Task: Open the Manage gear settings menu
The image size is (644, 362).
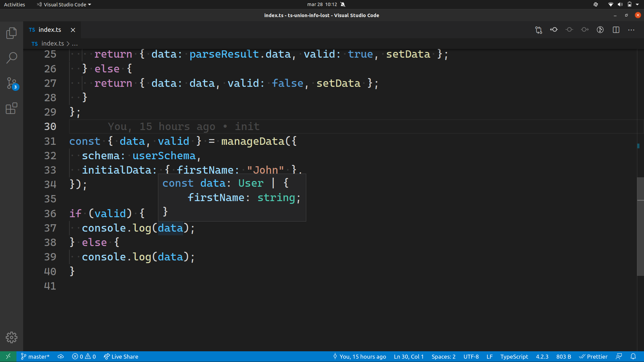Action: (11, 337)
